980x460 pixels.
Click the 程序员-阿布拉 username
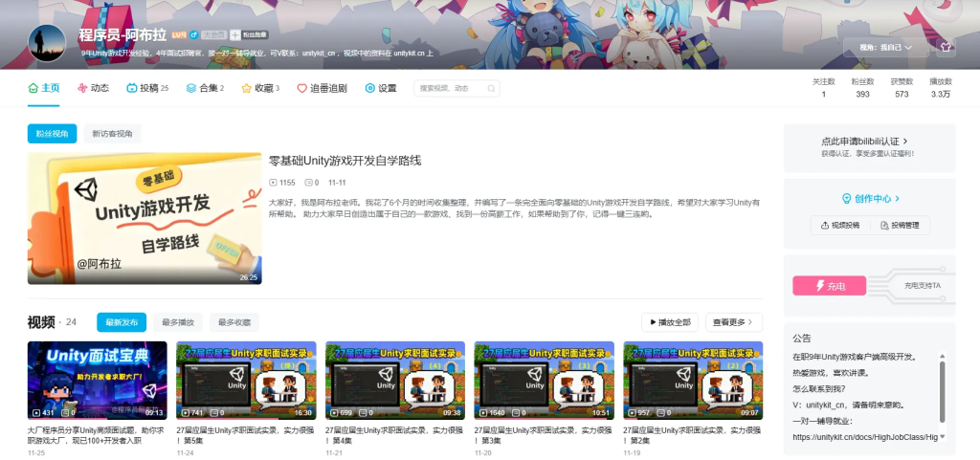tap(123, 35)
